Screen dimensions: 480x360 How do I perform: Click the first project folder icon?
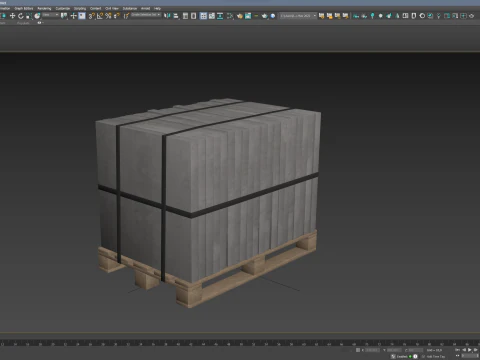(x=321, y=16)
